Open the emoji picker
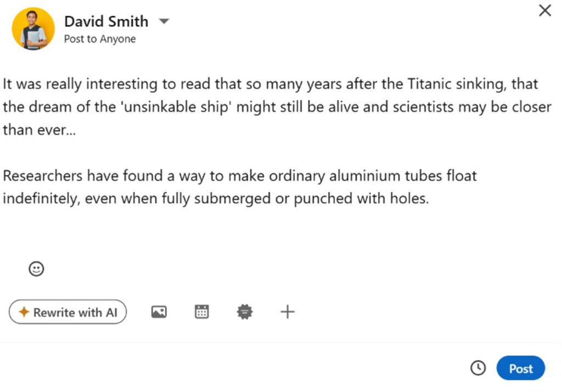Image resolution: width=562 pixels, height=392 pixels. 36,268
